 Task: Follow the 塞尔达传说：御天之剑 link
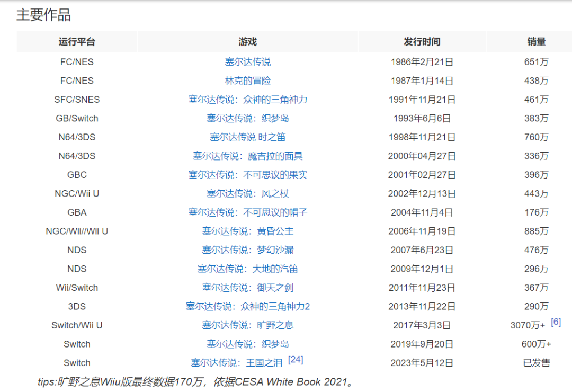(248, 287)
